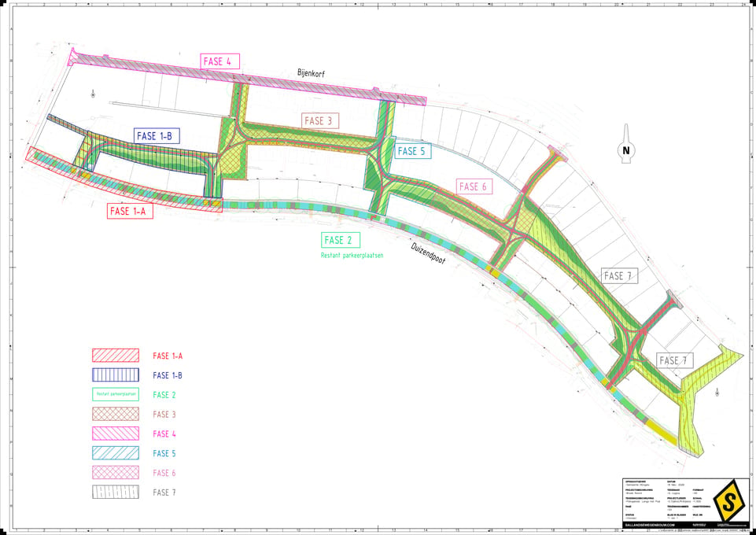Select the FASE 3 brown crosshatch legend swatch
This screenshot has height=535, width=756.
point(116,414)
